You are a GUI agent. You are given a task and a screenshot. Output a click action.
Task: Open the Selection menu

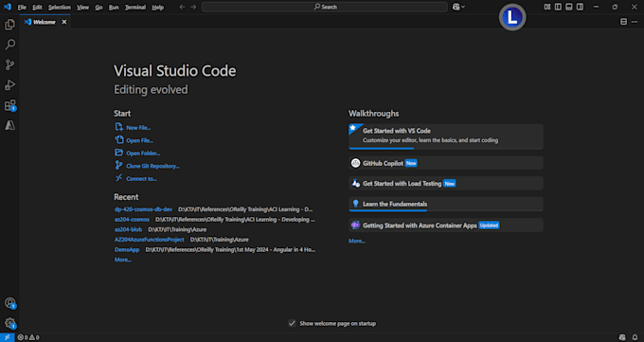59,8
